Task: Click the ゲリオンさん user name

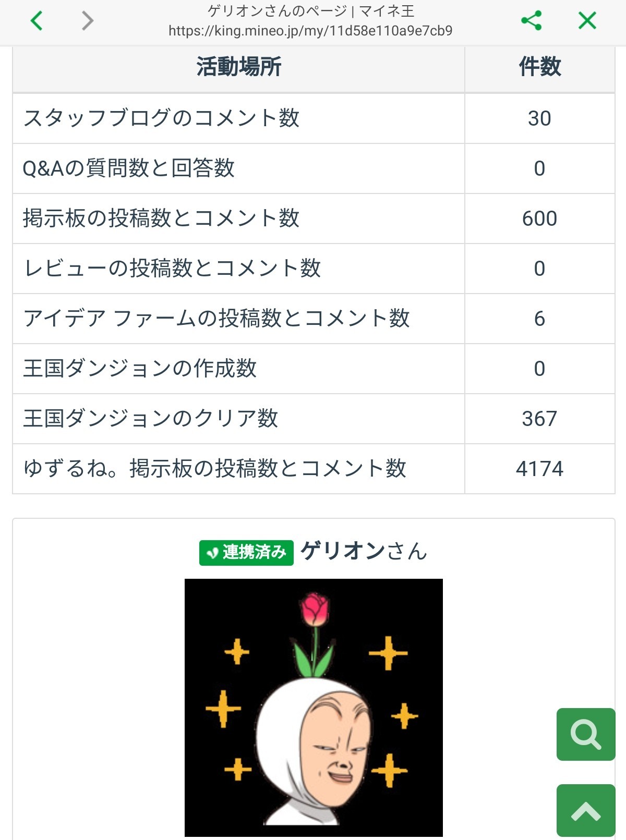Action: pyautogui.click(x=364, y=551)
